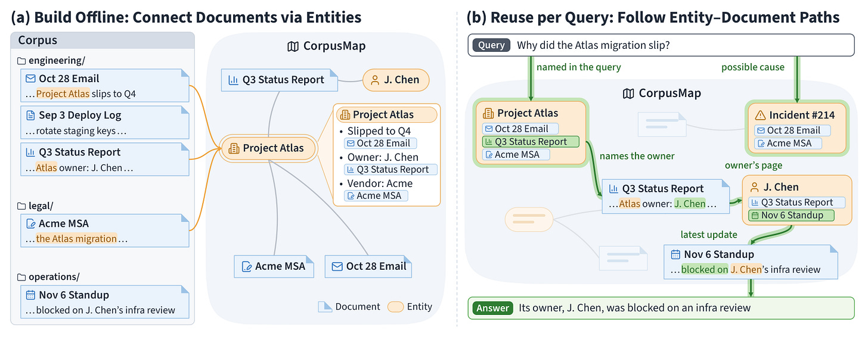Click chart icon on panel (a) CorpusMap Q3 Status Report node

coord(234,80)
